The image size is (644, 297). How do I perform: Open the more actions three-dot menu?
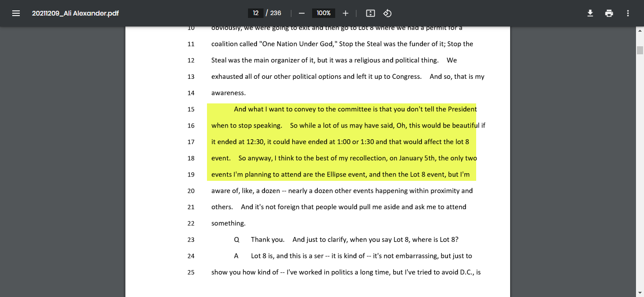coord(628,13)
